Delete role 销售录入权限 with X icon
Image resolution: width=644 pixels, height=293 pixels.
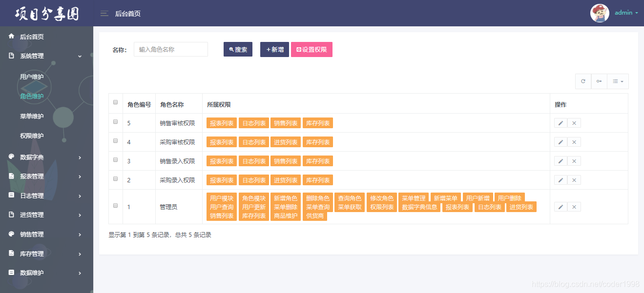click(574, 161)
